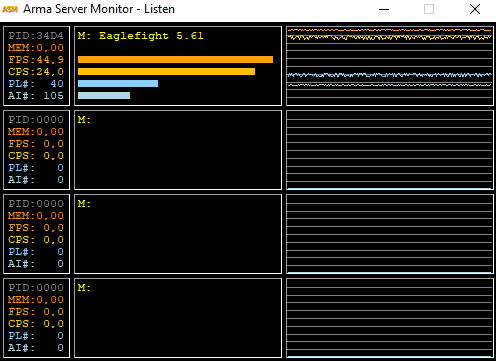Click the light blue AI count bar
This screenshot has width=496, height=361.
pyautogui.click(x=104, y=96)
